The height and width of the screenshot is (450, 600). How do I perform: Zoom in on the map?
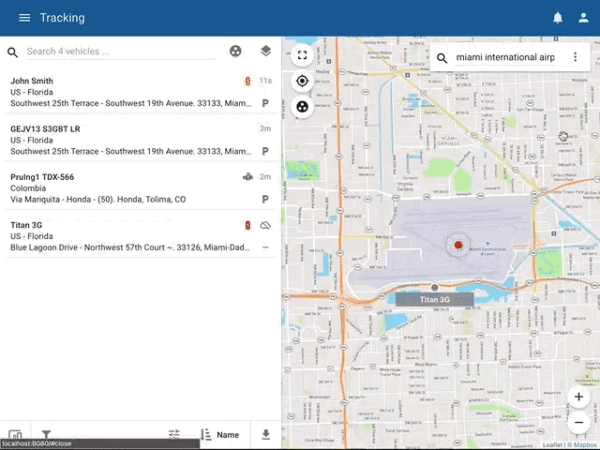tap(578, 397)
